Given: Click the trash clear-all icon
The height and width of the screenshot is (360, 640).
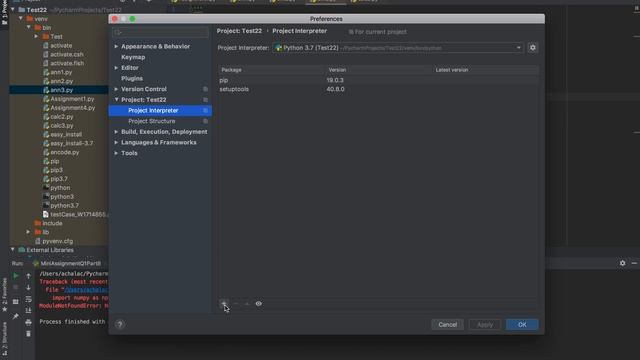Looking at the screenshot, I should coord(28,334).
